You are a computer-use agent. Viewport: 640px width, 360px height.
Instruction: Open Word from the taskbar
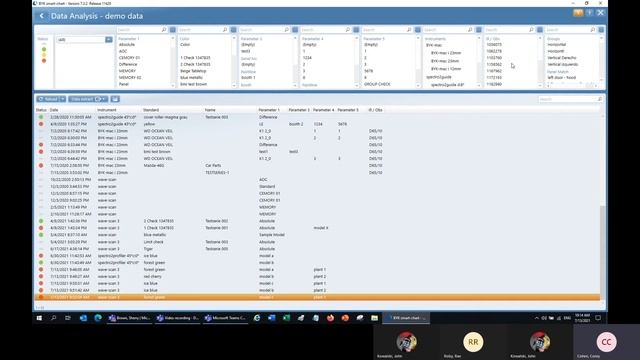coord(271,318)
